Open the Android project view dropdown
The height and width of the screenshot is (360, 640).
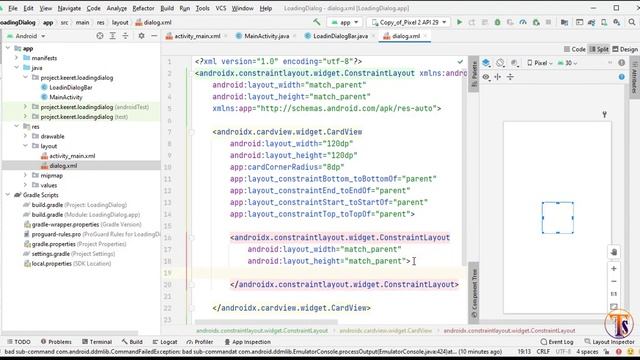(x=26, y=36)
